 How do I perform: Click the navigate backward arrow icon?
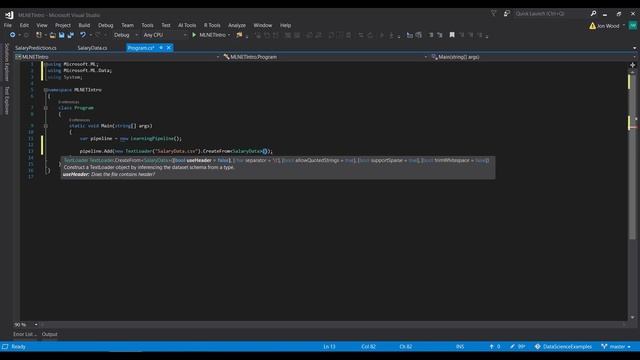[x=12, y=35]
